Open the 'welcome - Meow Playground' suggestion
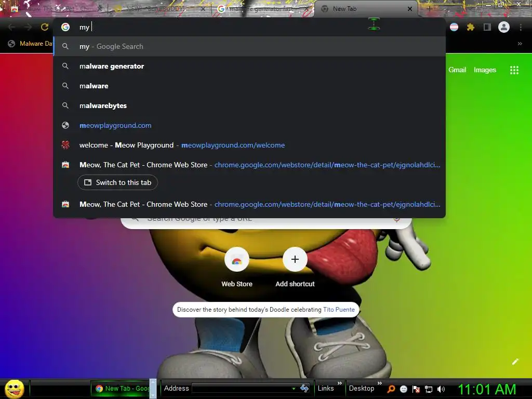This screenshot has width=532, height=399. [249, 145]
